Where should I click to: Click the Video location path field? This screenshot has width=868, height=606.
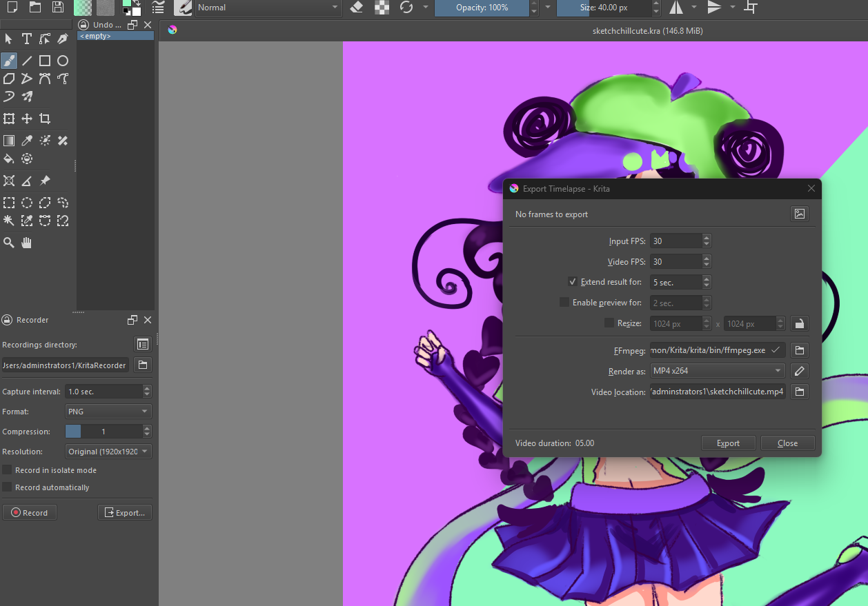click(717, 392)
